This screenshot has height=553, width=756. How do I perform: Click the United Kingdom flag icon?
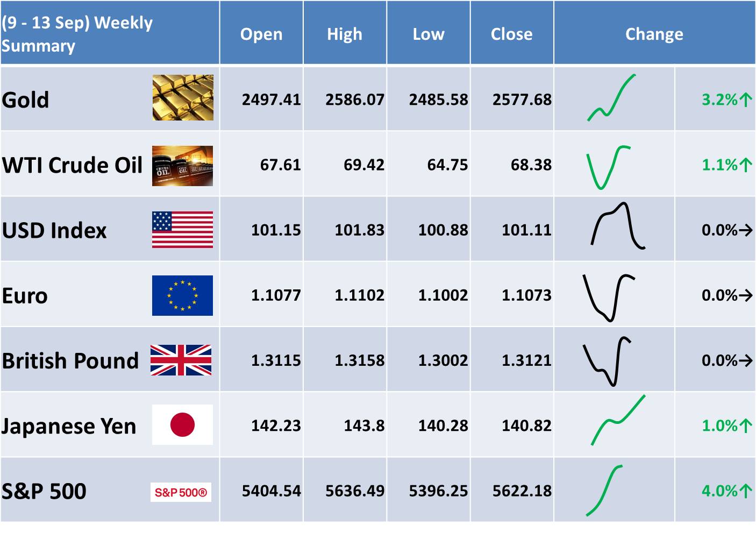pyautogui.click(x=181, y=360)
